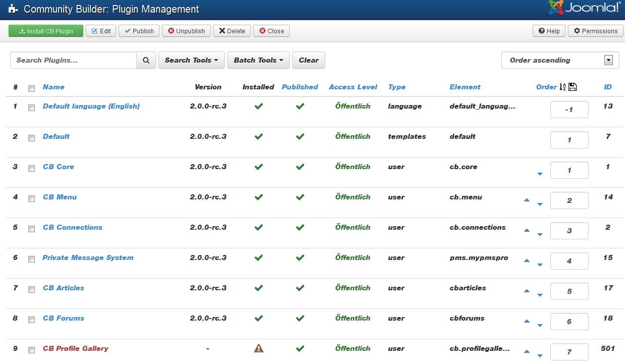
Task: Click the Unpublish toolbar button
Action: click(186, 31)
